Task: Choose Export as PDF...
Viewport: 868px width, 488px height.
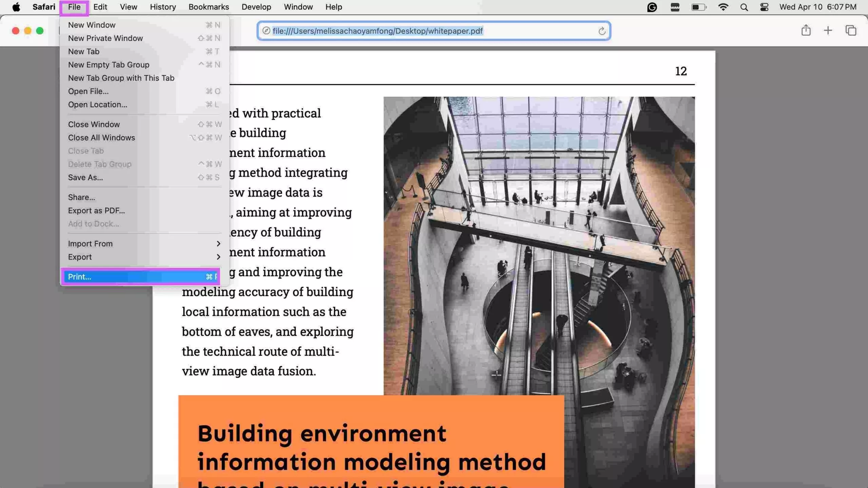Action: tap(96, 210)
